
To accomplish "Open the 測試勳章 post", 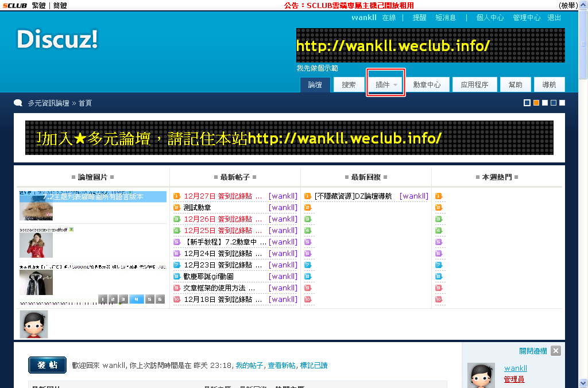I will [x=198, y=207].
